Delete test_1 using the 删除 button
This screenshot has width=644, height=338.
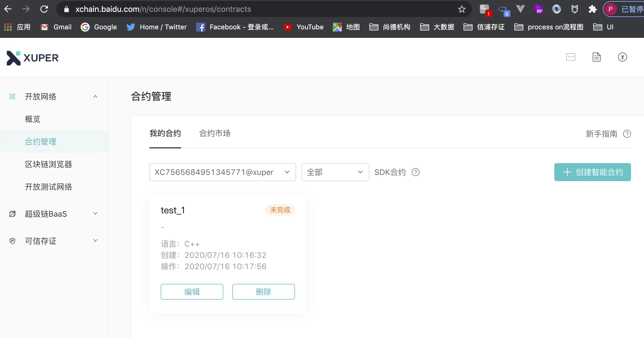point(263,292)
